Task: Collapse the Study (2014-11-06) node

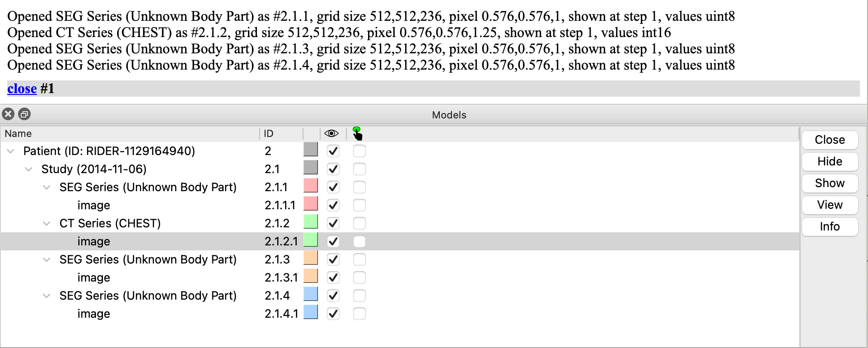Action: click(28, 169)
